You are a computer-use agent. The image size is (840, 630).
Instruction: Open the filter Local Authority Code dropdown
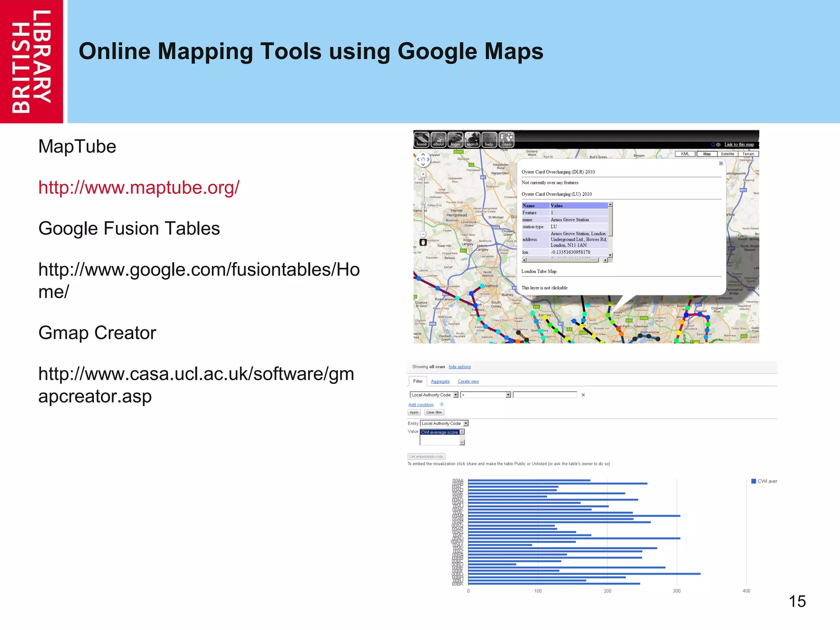pos(434,395)
